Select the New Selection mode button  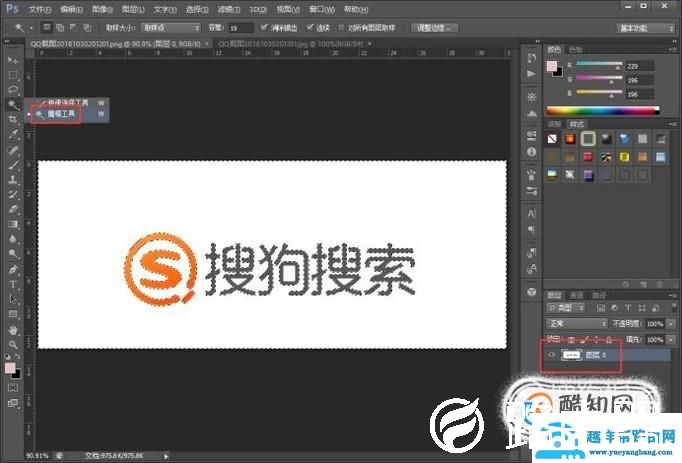[47, 28]
